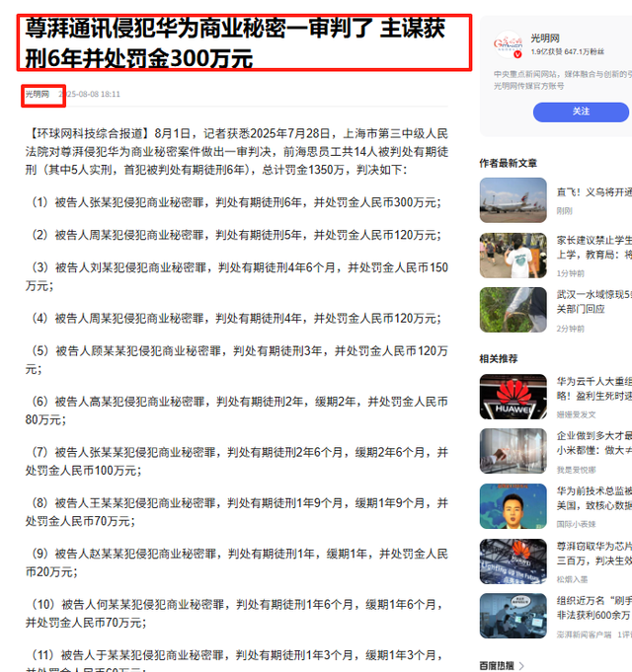Open article titled 直飞！义乌将开通
Viewport: 632px width, 672px height.
click(x=593, y=192)
